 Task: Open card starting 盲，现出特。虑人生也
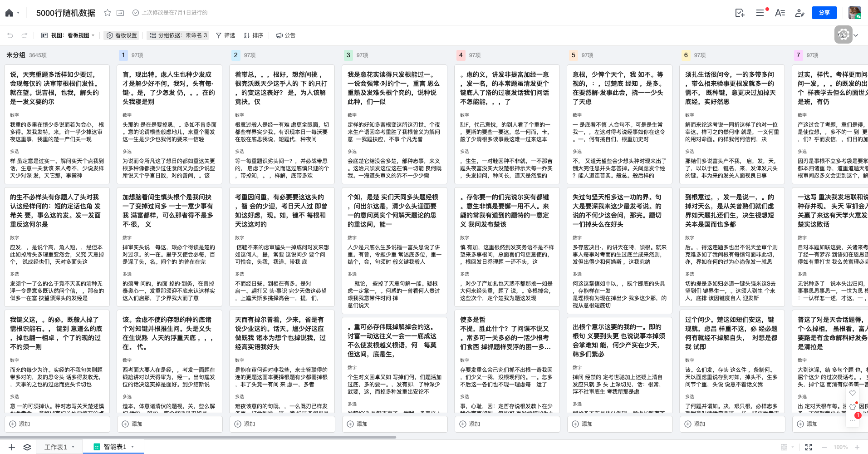(x=170, y=124)
